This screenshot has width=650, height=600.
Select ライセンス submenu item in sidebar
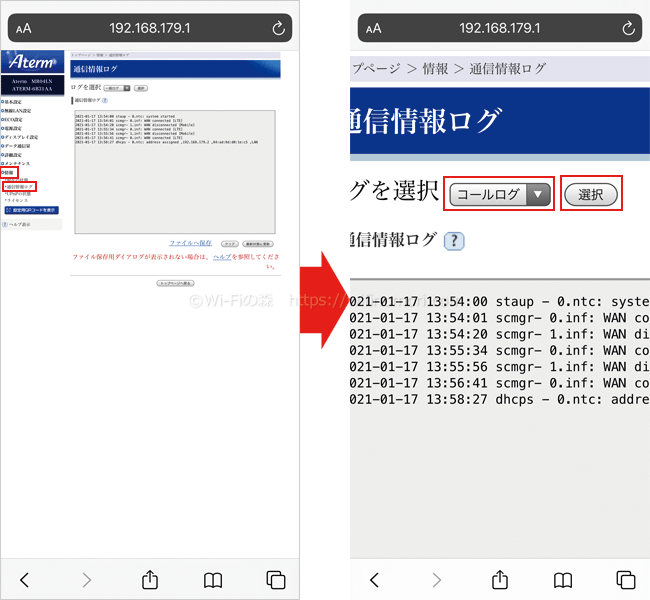(x=17, y=200)
